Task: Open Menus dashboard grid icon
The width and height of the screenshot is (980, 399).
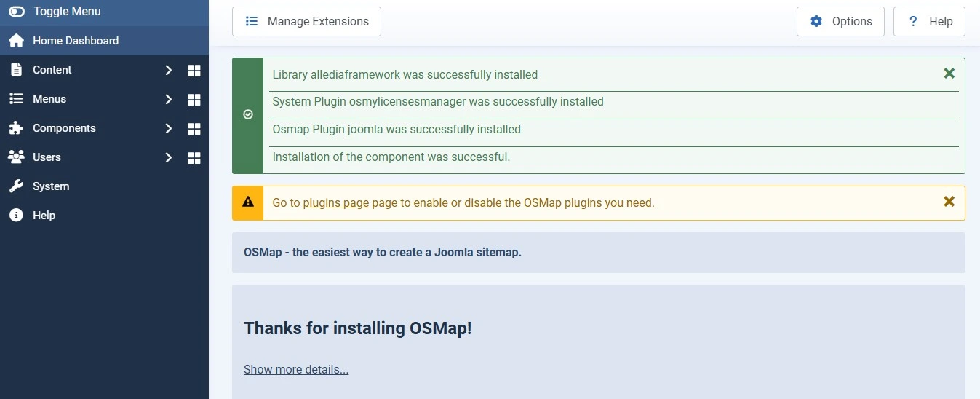Action: [x=194, y=99]
